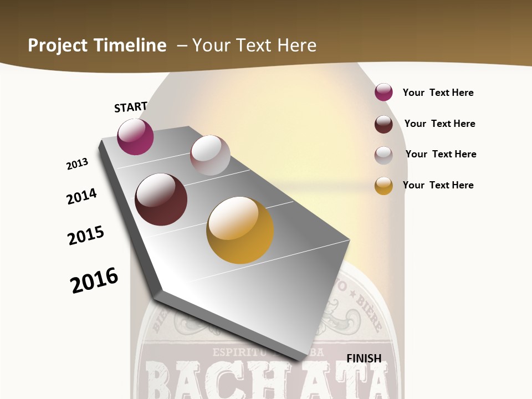The height and width of the screenshot is (399, 532).
Task: Select the silver sphere on the timeline arrow
Action: tap(210, 155)
